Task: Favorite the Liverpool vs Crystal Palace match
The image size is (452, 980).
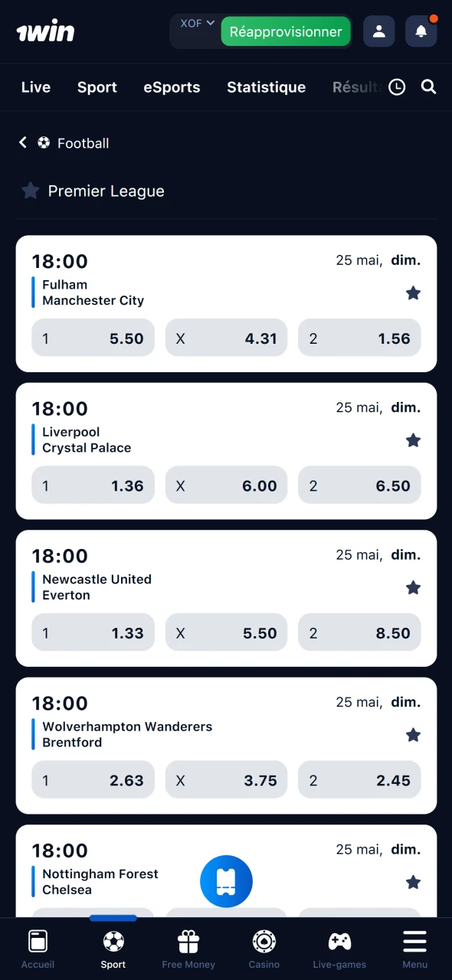Action: point(413,440)
